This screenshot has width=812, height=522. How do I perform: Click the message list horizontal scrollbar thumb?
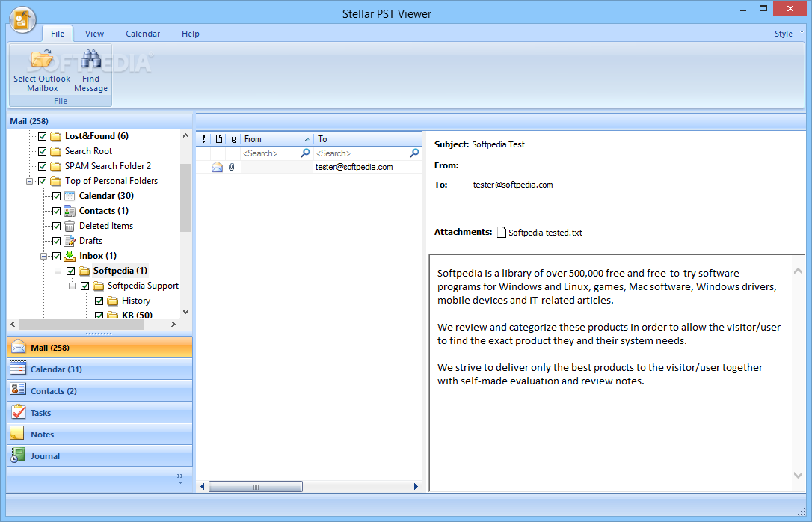click(x=255, y=487)
